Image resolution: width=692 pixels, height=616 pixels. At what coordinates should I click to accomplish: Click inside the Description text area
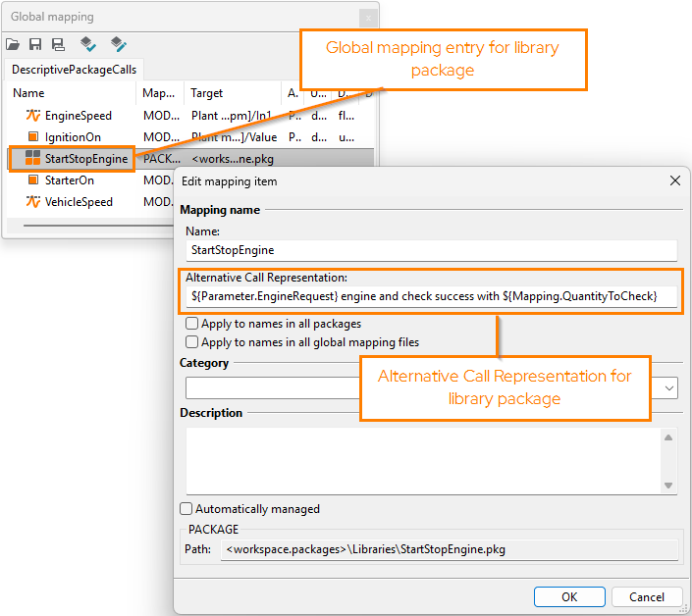[x=424, y=461]
